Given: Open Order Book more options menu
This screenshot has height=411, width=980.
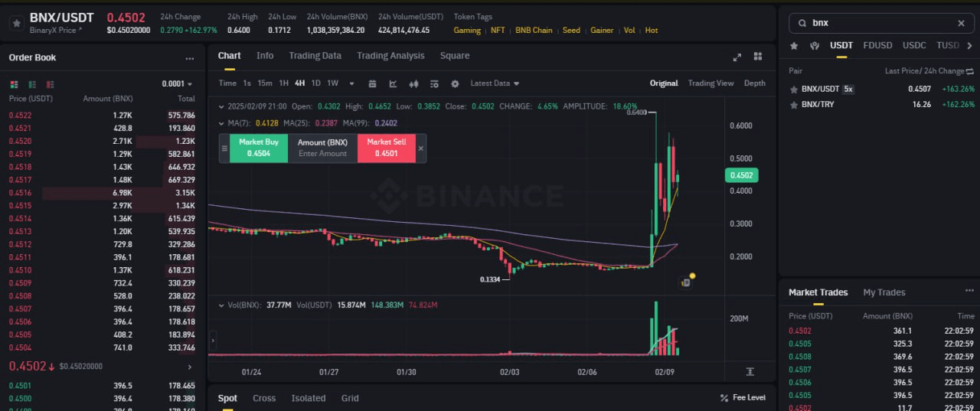Looking at the screenshot, I should click(x=189, y=58).
